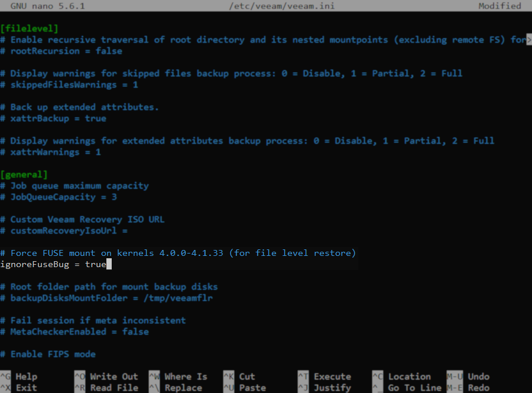Viewport: 532px width, 393px height.
Task: Click the [filelevel] section header
Action: pyautogui.click(x=29, y=28)
